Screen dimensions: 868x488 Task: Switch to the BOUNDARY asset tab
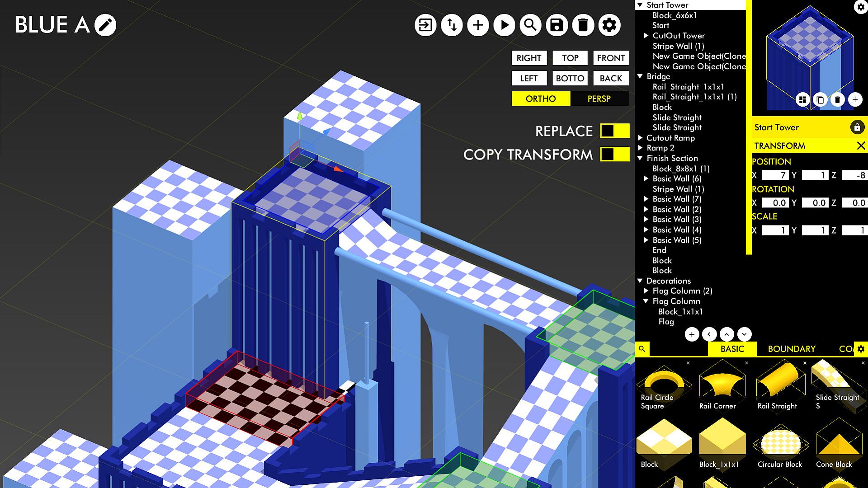pos(792,349)
